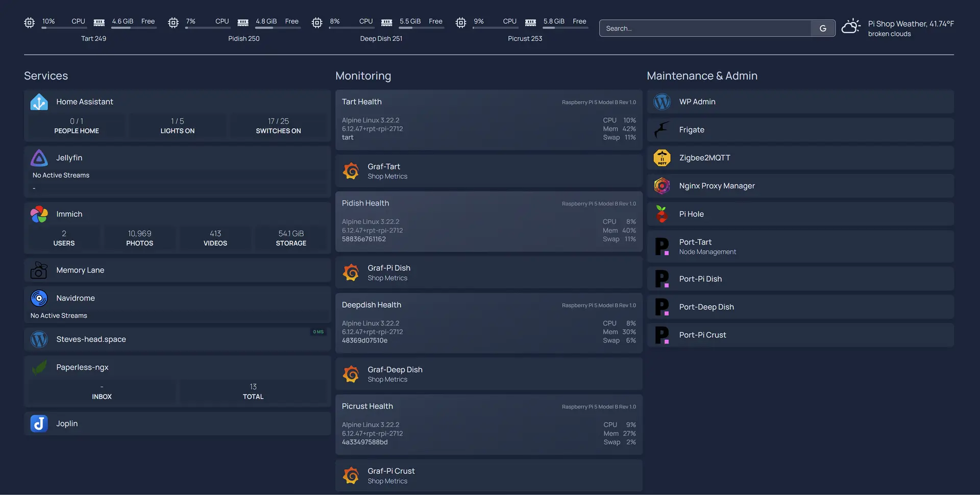The image size is (980, 495).
Task: Open the Port-Pi Dish Portainer icon
Action: pos(662,279)
